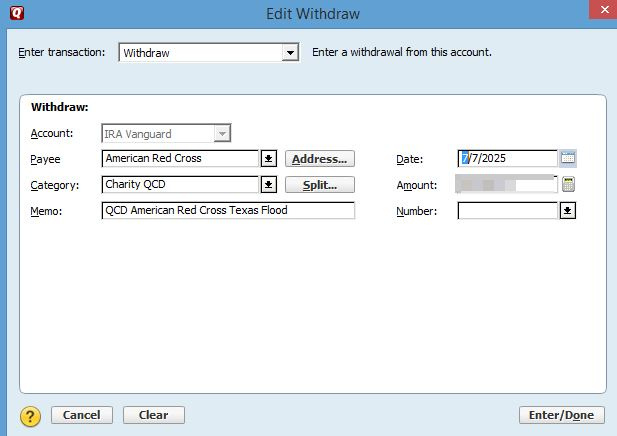Click the Withdraw transaction type combo box
Image resolution: width=617 pixels, height=436 pixels.
209,53
